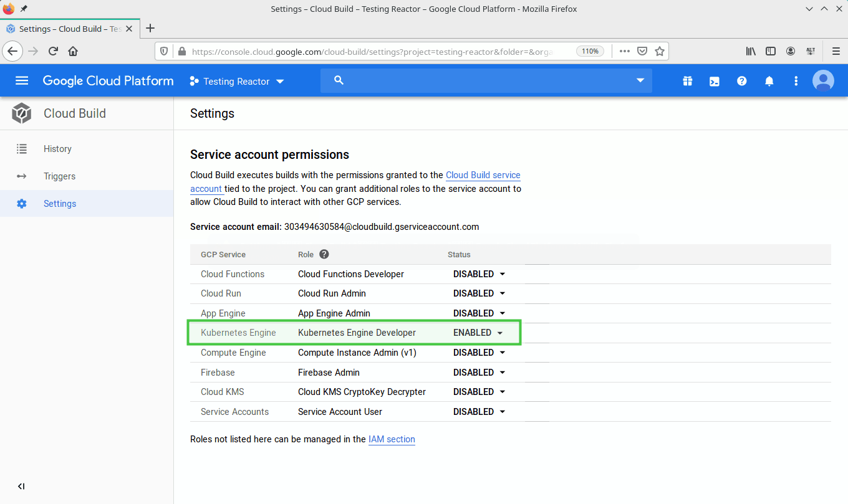Open the GCP main navigation hamburger menu
Viewport: 848px width, 504px height.
point(22,80)
